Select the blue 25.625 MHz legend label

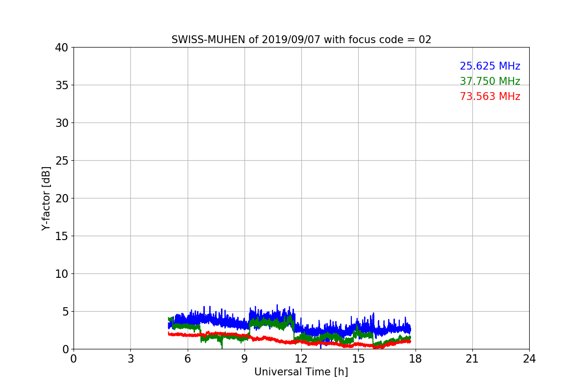[490, 66]
